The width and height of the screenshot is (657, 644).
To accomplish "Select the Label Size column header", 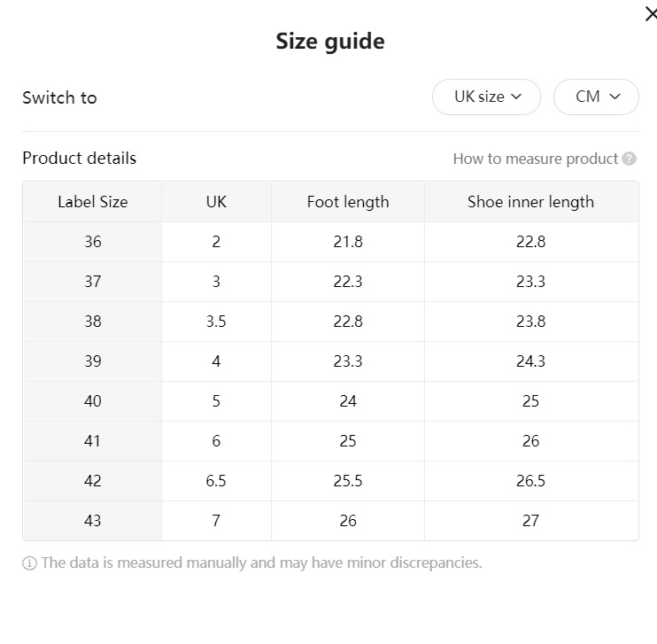I will point(92,202).
